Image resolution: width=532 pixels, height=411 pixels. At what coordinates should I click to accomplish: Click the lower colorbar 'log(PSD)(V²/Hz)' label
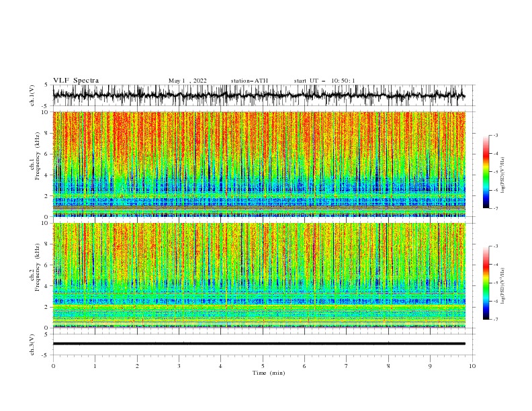point(503,285)
